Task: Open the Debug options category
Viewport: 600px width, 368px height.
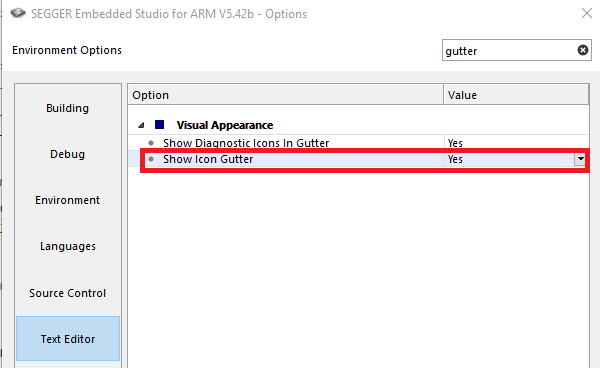Action: tap(68, 154)
